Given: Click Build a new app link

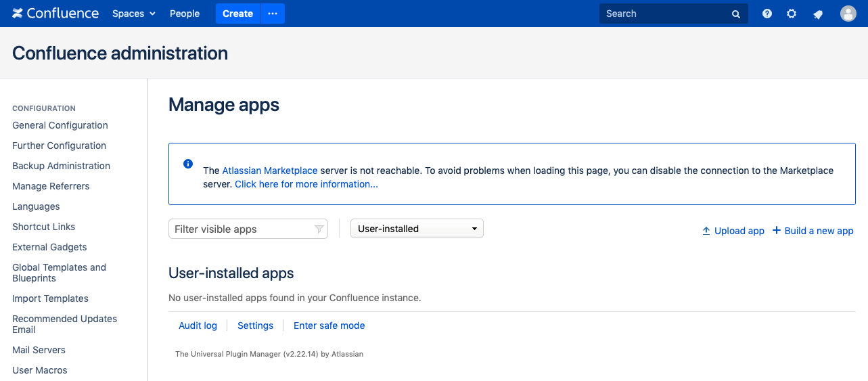Looking at the screenshot, I should click(x=813, y=231).
